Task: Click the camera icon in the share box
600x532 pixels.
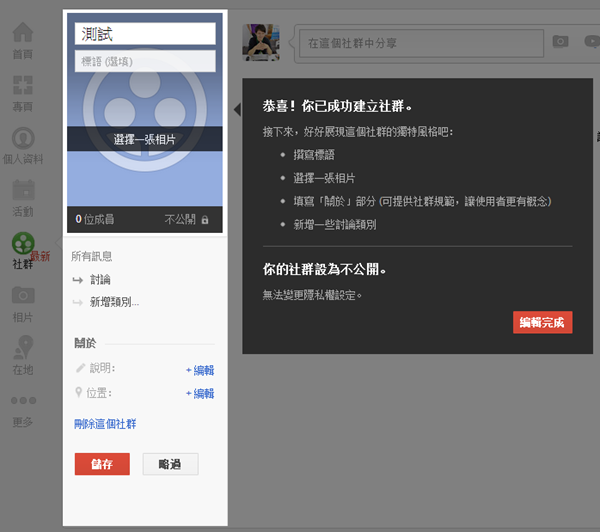Action: point(560,41)
